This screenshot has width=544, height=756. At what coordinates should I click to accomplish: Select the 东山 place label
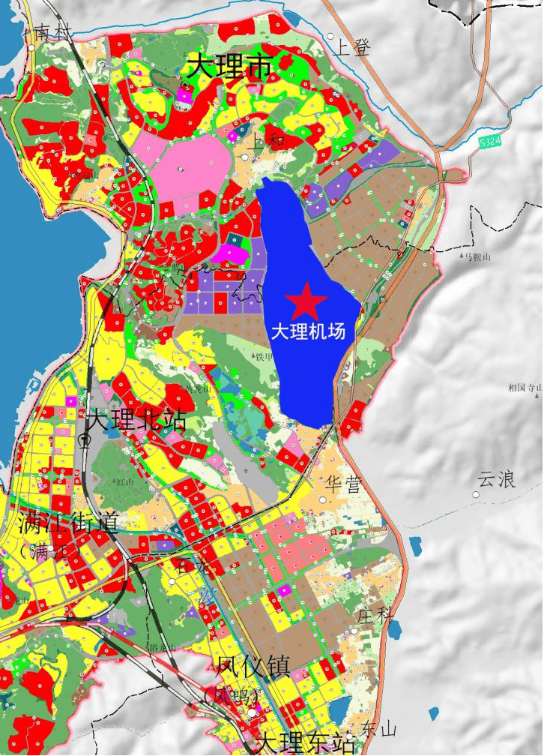[x=380, y=728]
